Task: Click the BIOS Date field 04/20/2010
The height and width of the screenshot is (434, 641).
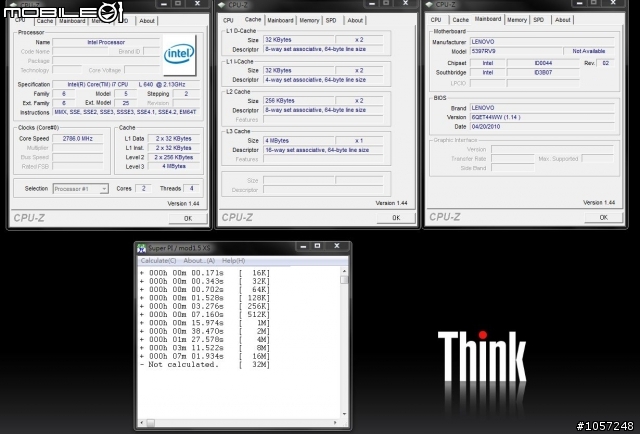Action: (542, 127)
